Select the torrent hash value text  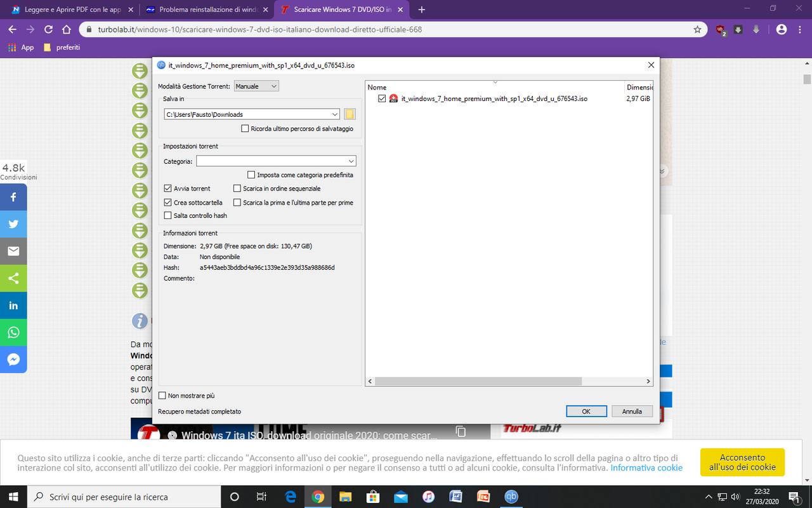tap(267, 268)
